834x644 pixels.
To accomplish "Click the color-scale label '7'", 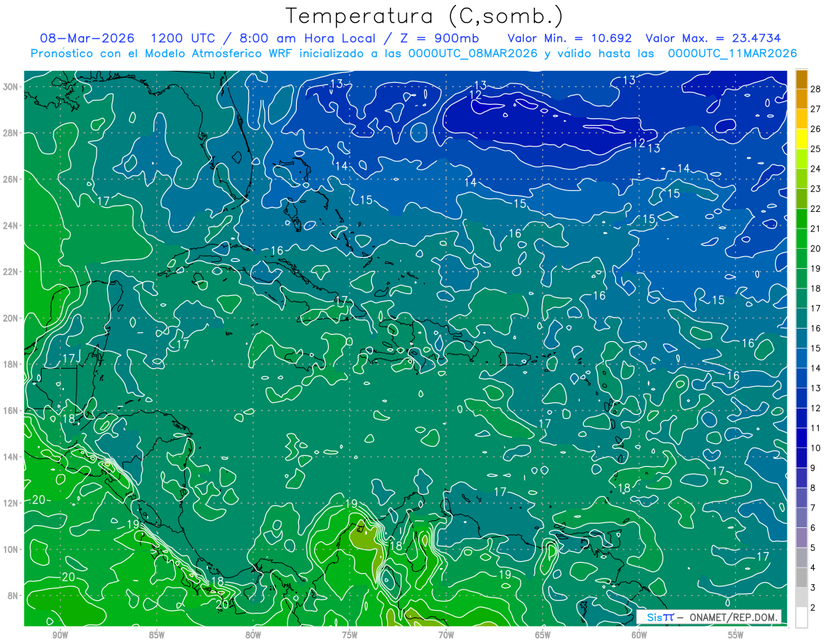I will [x=814, y=508].
